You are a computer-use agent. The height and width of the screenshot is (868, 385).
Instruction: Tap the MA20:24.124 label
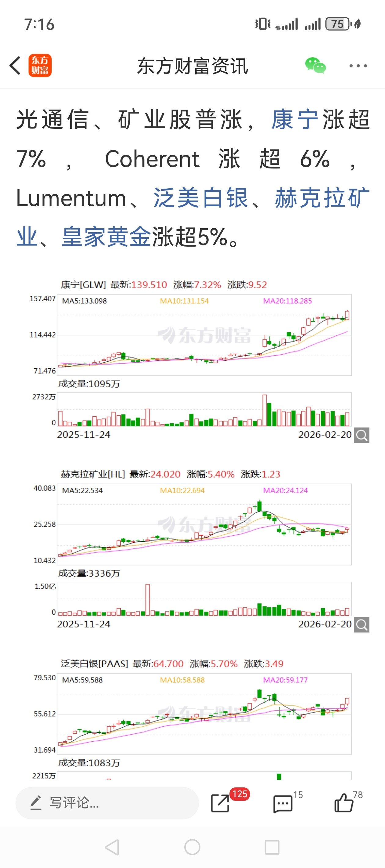point(285,490)
